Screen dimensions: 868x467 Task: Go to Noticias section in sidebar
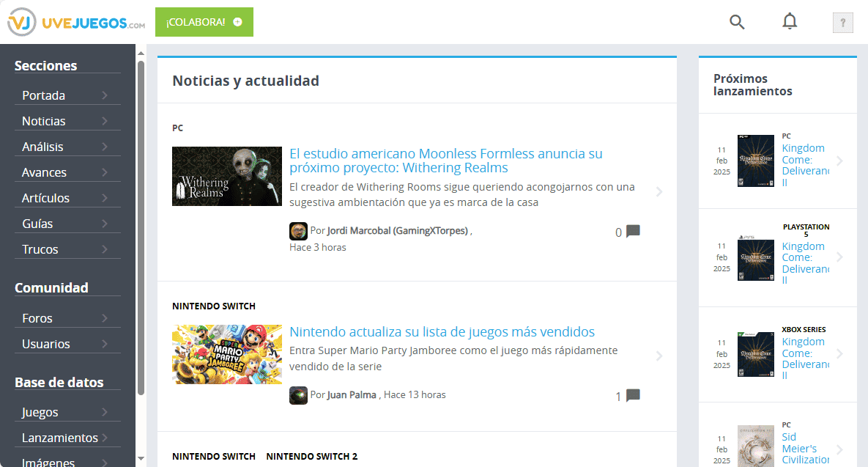44,121
